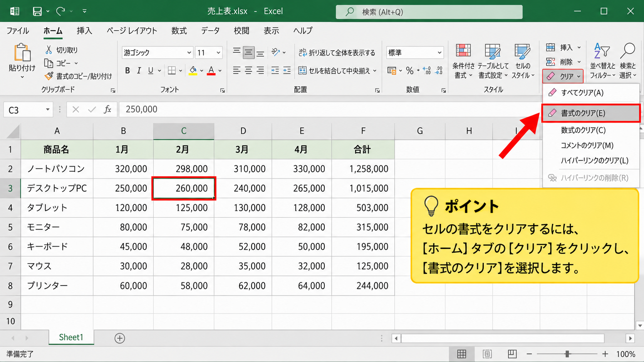
Task: Open the Borders icon in Font group
Action: (172, 70)
